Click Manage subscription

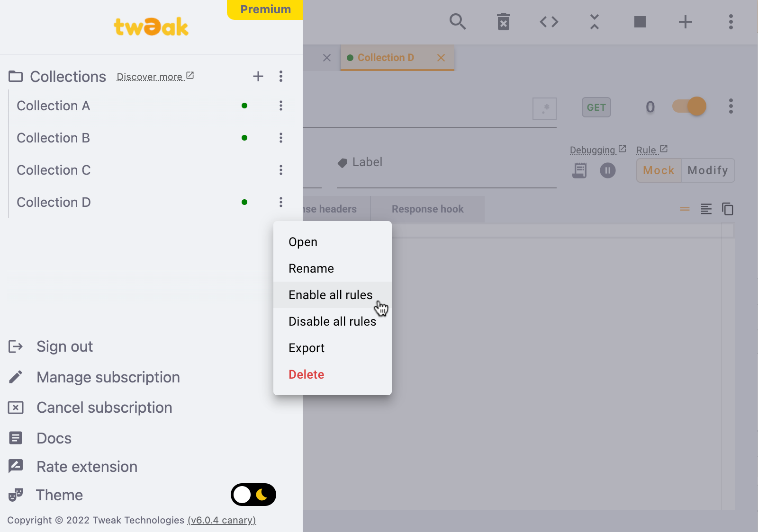coord(108,377)
